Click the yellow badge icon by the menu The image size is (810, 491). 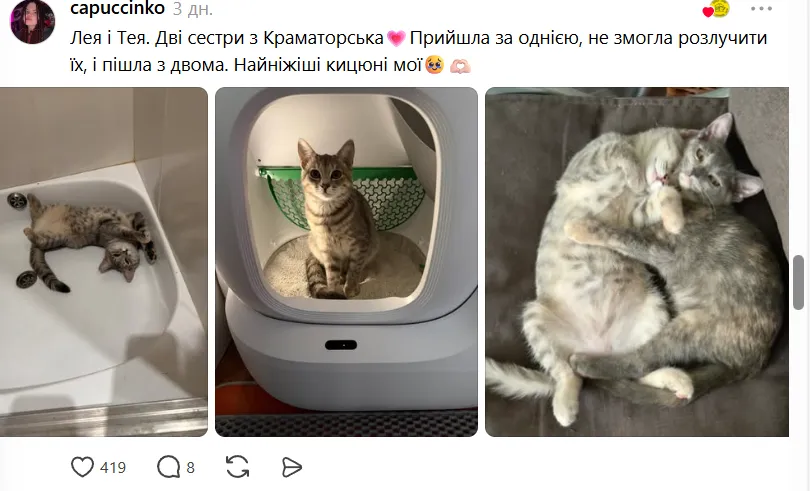coord(720,9)
